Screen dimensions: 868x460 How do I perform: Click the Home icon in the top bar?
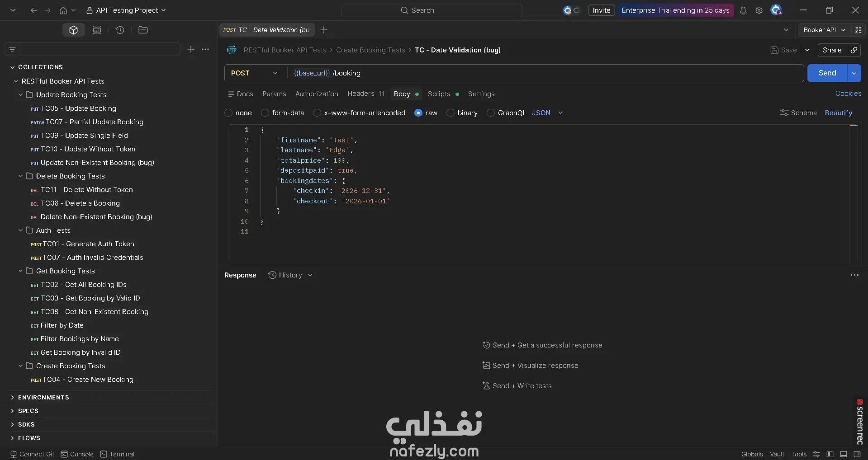coord(63,10)
